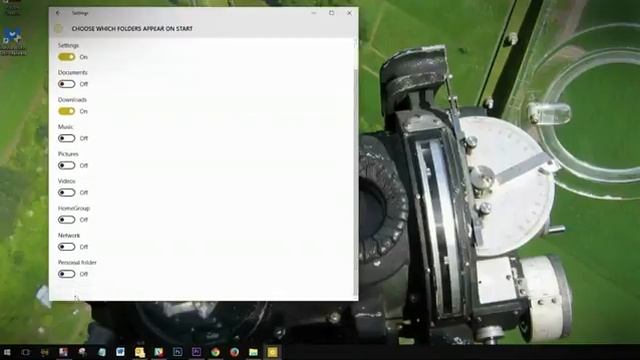The height and width of the screenshot is (360, 640).
Task: Click the active yellow Settings taskbar icon
Action: coord(272,352)
